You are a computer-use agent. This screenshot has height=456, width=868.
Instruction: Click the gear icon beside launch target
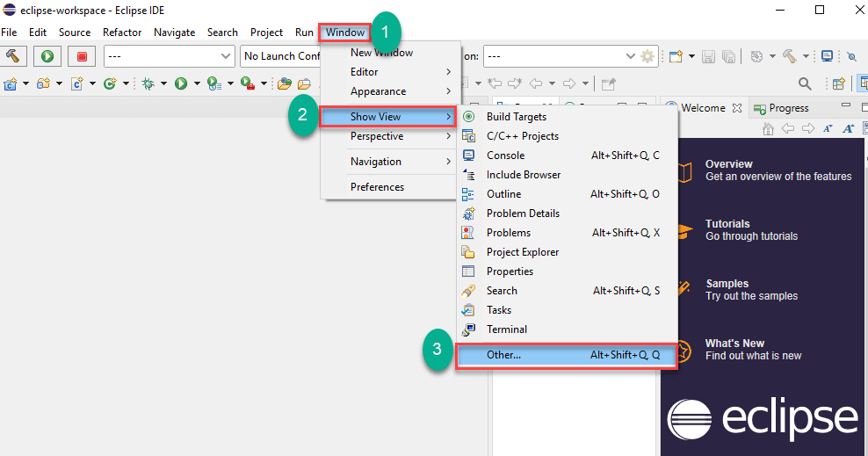[x=647, y=56]
